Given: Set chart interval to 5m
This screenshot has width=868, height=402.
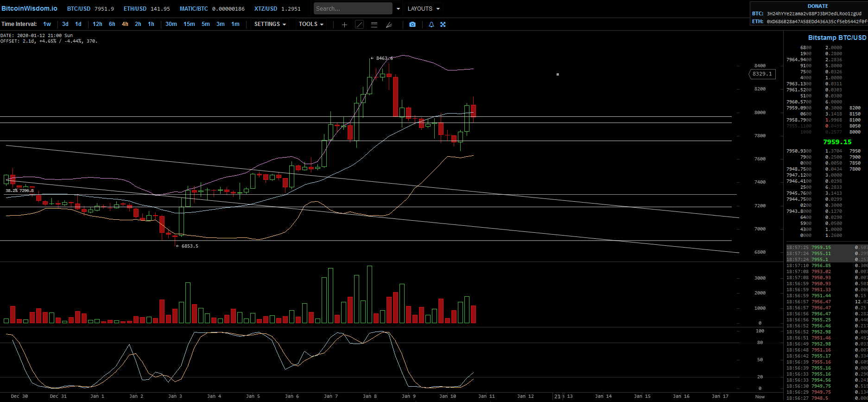Looking at the screenshot, I should (206, 24).
